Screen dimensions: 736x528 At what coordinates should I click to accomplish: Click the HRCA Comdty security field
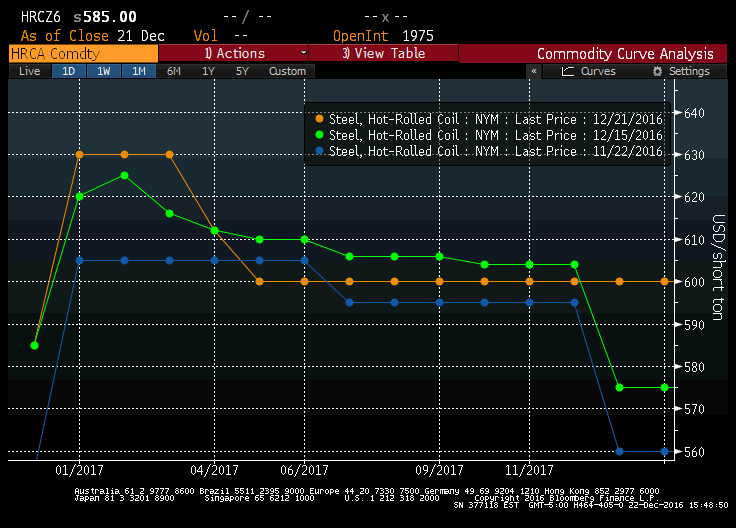coord(82,53)
